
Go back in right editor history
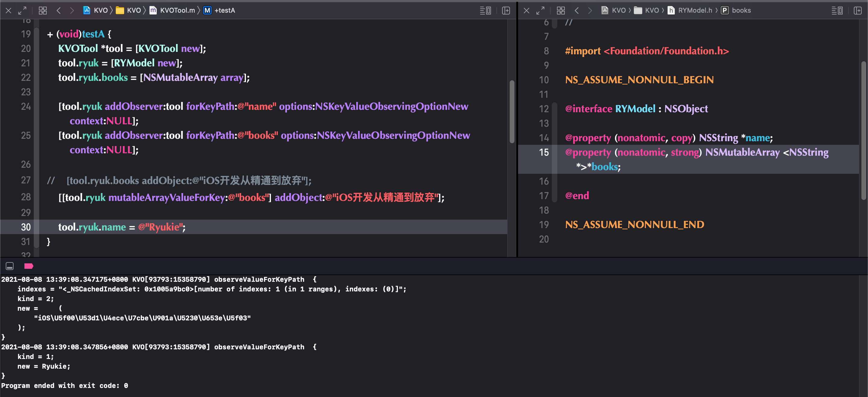577,11
